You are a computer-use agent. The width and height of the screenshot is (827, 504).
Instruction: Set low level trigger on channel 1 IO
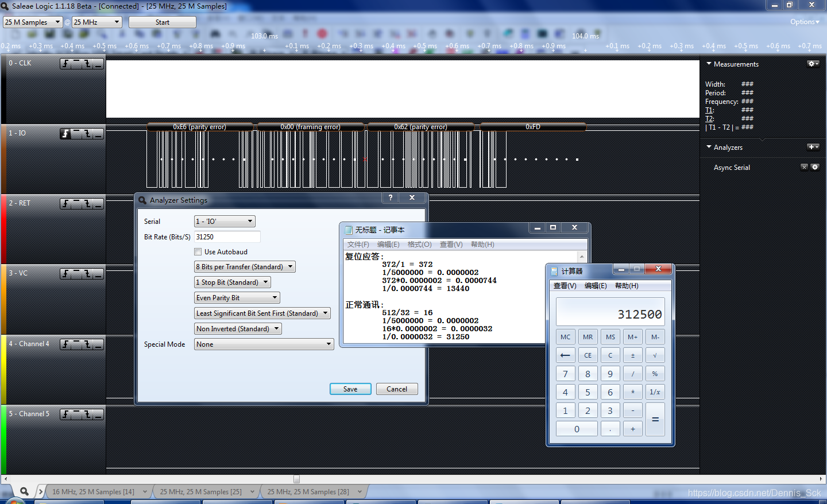[98, 134]
